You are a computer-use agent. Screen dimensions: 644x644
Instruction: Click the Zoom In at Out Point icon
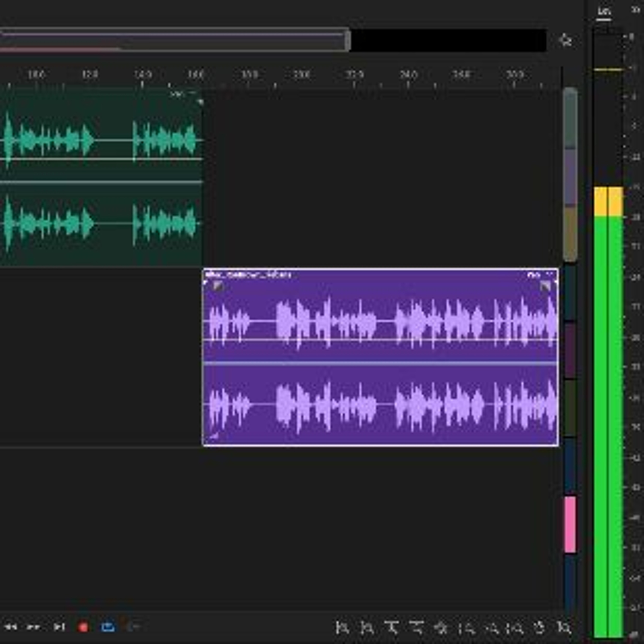coord(492,628)
